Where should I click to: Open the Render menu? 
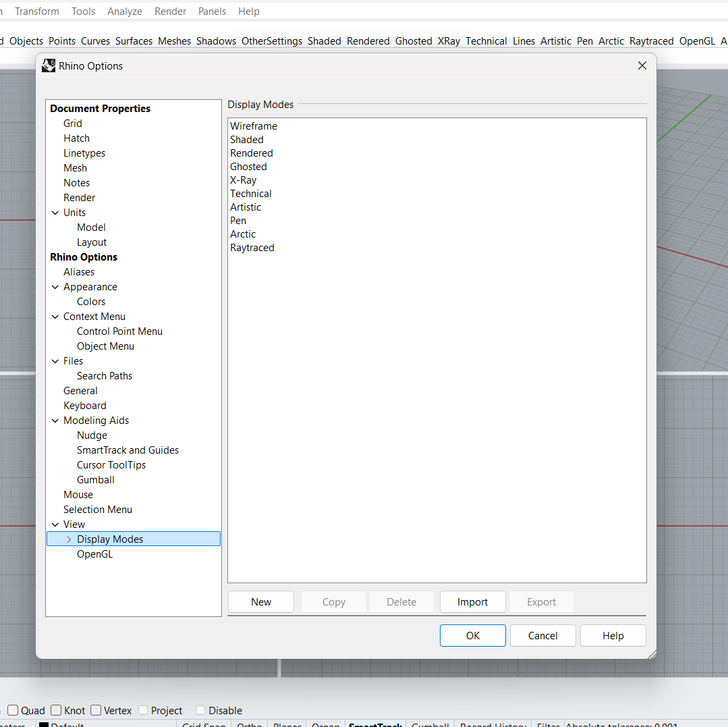tap(170, 11)
